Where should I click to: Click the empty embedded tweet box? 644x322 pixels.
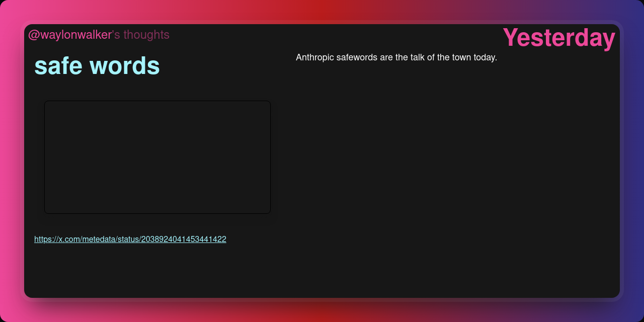point(157,157)
